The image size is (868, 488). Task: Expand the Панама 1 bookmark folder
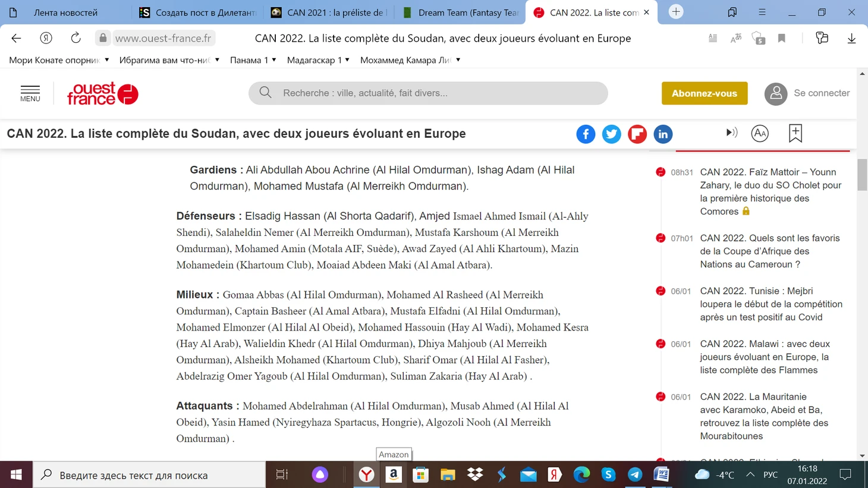click(x=253, y=60)
